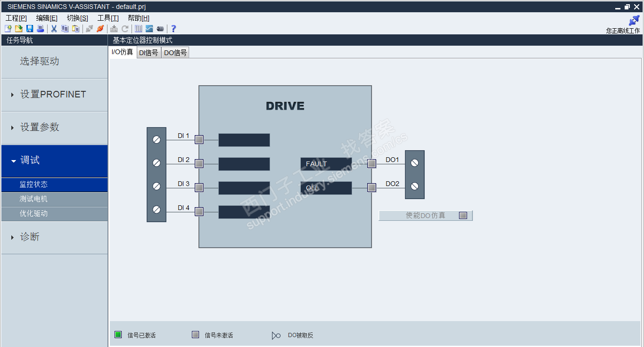Click the orange go-offline connector icon
The height and width of the screenshot is (347, 644).
(x=100, y=29)
